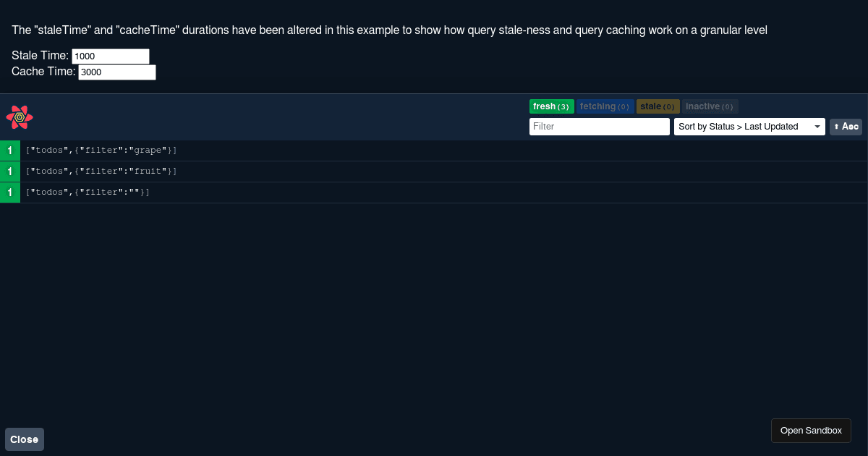Click the dropdown arrow on sort selector
This screenshot has height=456, width=868.
click(x=817, y=127)
